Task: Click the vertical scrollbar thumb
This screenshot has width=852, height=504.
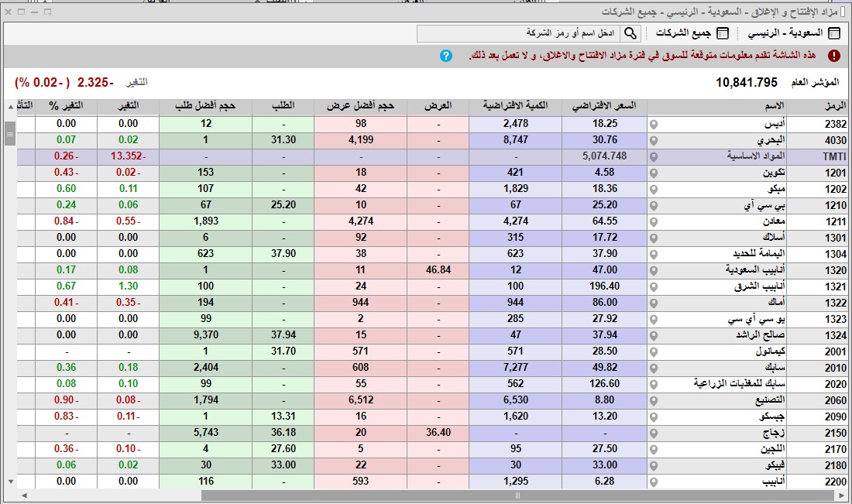Action: coord(10,134)
